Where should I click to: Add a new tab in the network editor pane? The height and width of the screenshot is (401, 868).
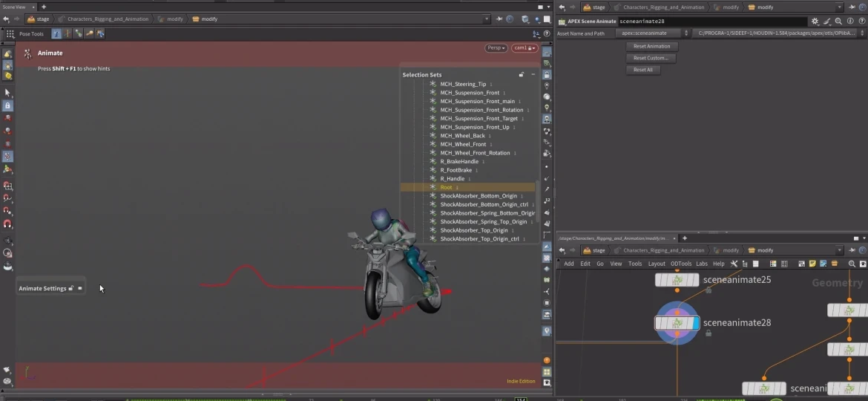tap(684, 238)
